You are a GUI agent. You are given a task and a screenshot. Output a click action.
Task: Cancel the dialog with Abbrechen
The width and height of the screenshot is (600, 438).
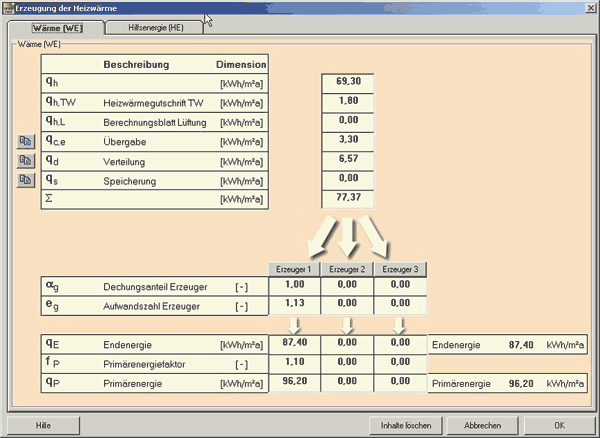pyautogui.click(x=482, y=424)
